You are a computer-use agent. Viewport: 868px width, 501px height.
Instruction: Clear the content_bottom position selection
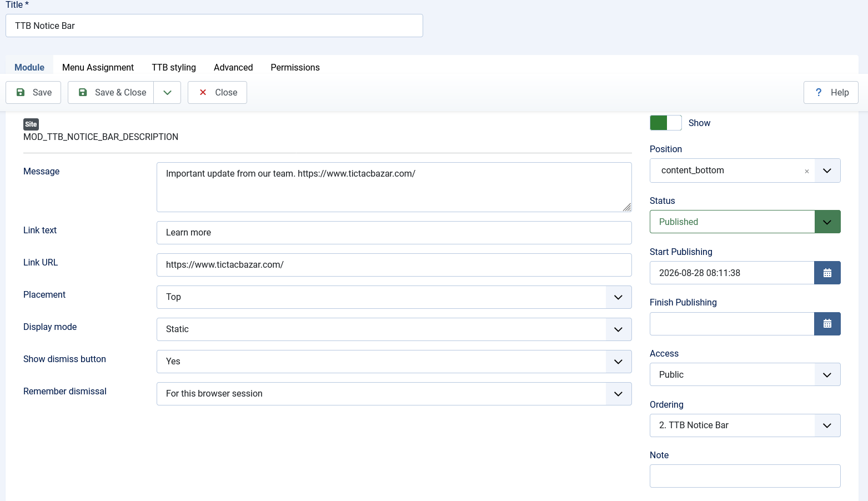click(x=806, y=171)
